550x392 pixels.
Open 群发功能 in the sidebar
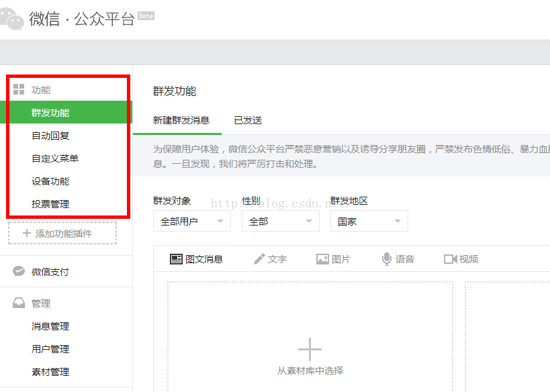pyautogui.click(x=66, y=112)
